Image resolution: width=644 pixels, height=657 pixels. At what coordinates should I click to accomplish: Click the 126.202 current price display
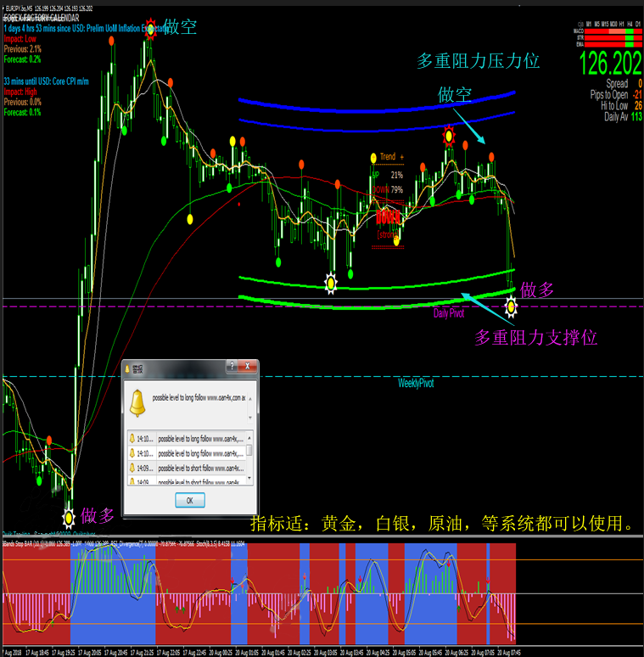(x=611, y=64)
